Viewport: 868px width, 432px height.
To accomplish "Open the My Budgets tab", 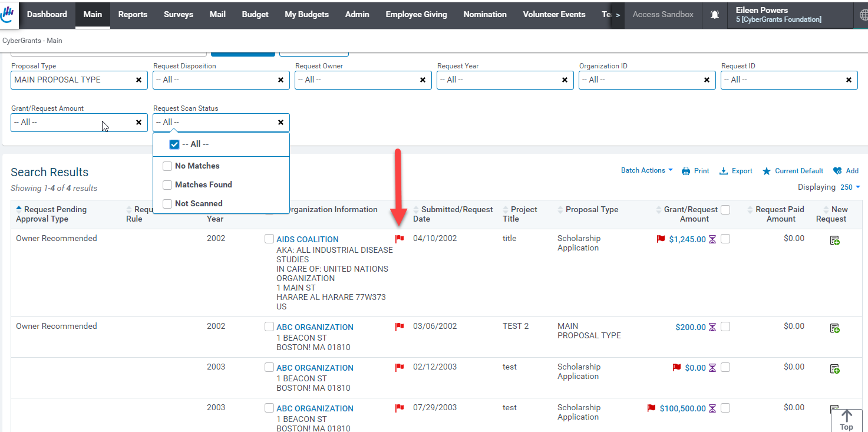I will click(x=307, y=15).
